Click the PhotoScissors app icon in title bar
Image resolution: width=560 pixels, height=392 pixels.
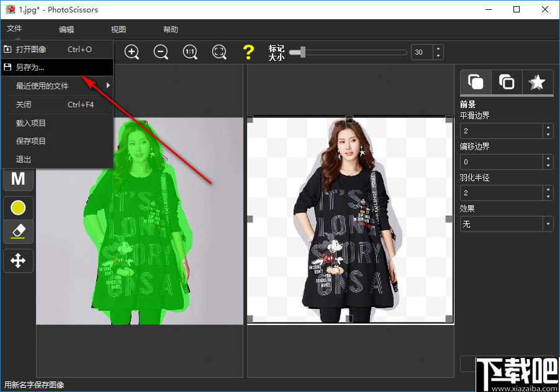pyautogui.click(x=11, y=10)
